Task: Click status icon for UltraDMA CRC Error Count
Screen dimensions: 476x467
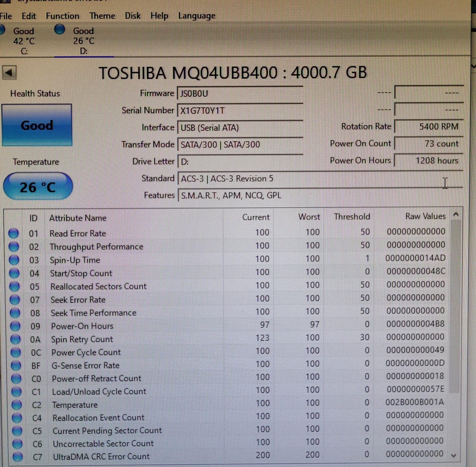Action: point(18,457)
